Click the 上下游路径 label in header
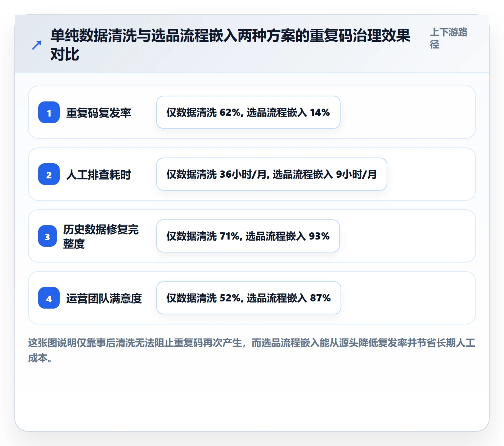504x446 pixels. 449,38
